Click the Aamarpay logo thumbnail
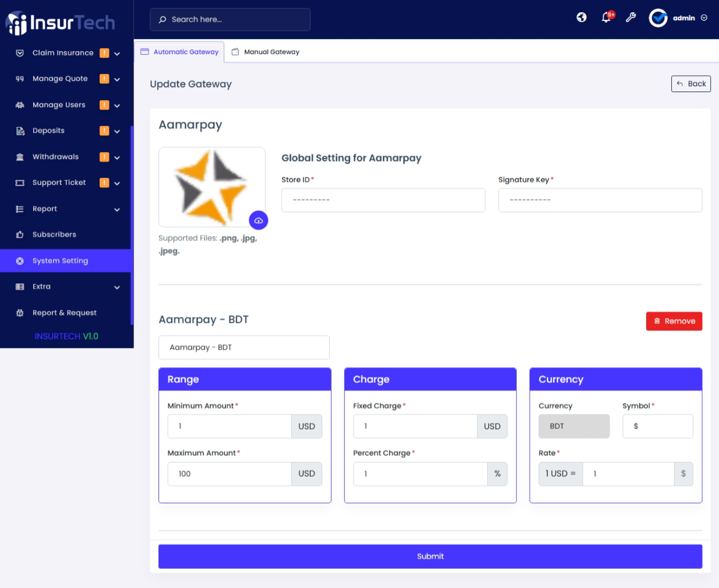 (x=212, y=187)
